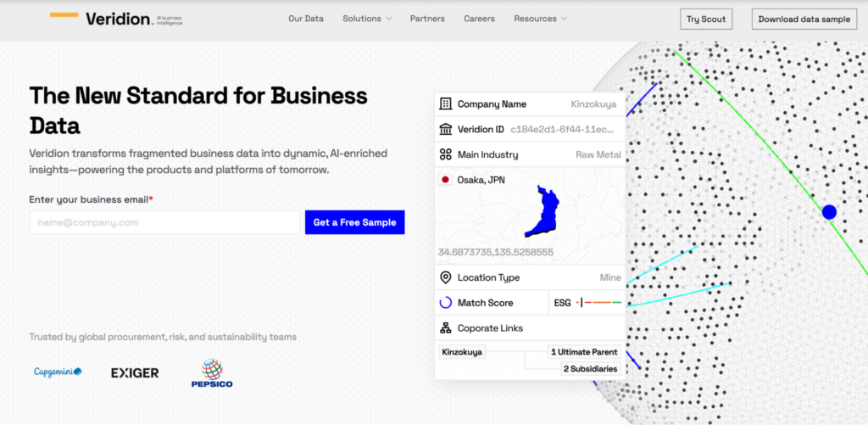Screen dimensions: 868x425
Task: Click the Match Score circular progress icon
Action: click(445, 303)
